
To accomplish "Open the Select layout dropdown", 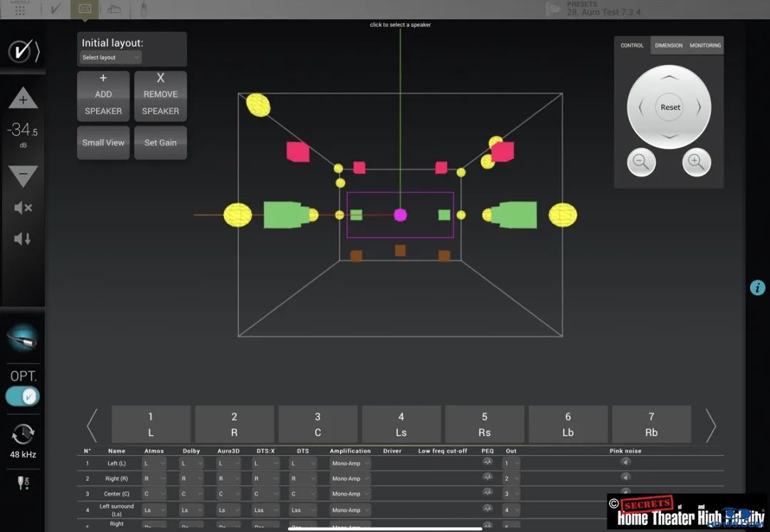I will click(111, 58).
